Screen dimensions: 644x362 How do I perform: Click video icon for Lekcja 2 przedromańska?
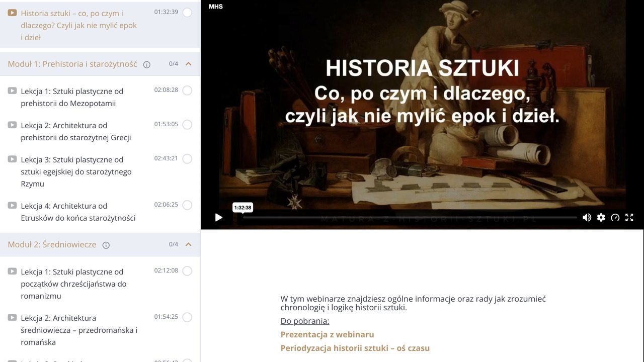pos(12,317)
